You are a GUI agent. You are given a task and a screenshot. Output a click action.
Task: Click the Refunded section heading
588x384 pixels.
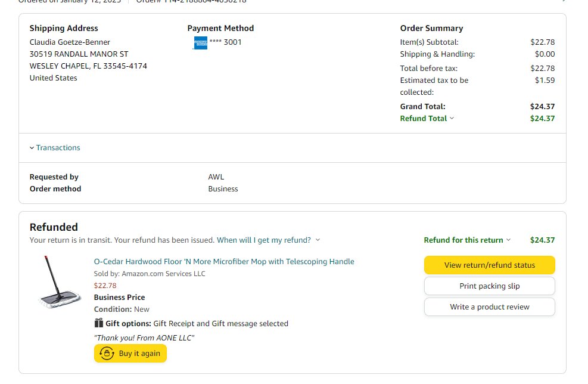click(54, 227)
